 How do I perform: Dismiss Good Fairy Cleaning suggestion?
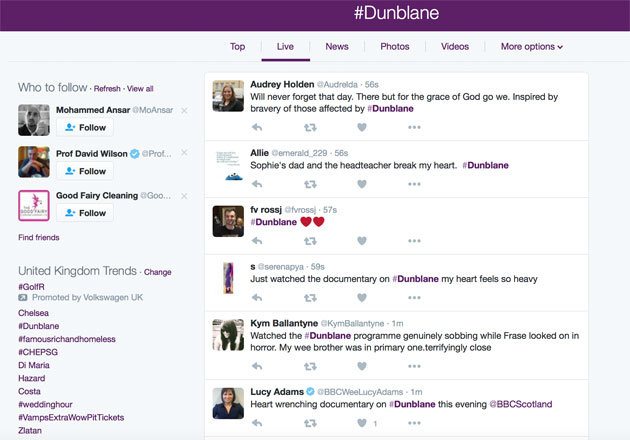coord(184,196)
